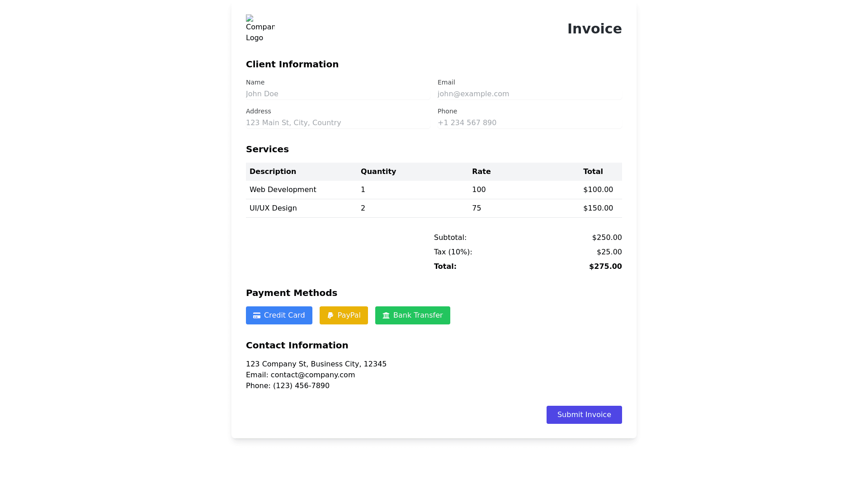
Task: Focus the client Name field
Action: click(338, 94)
